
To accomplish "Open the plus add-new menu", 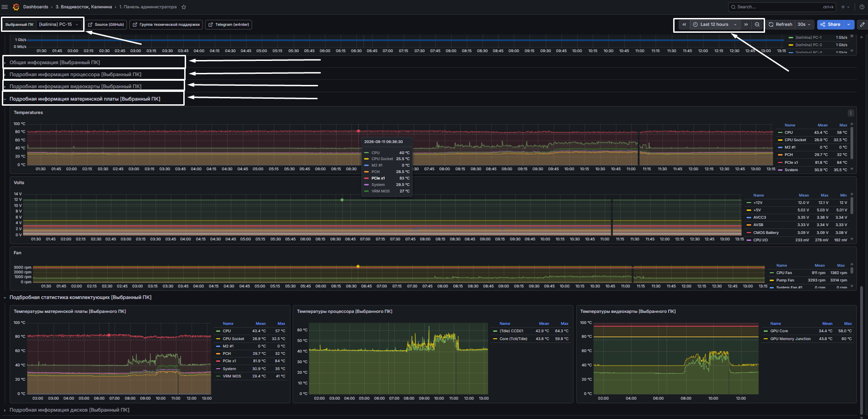I will [845, 7].
